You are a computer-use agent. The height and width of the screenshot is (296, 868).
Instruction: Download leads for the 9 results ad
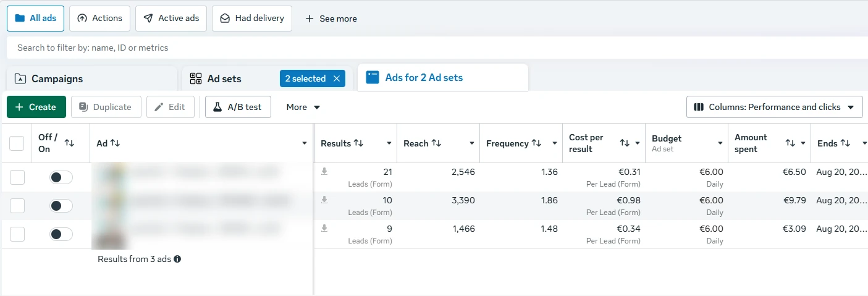coord(324,229)
